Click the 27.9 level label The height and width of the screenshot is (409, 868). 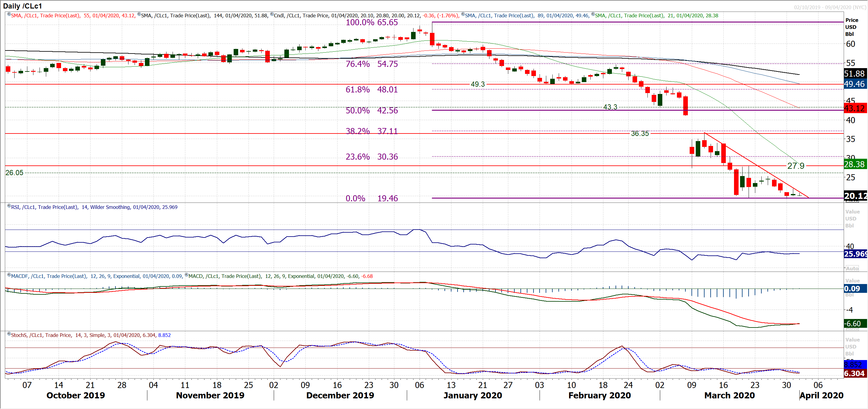click(x=796, y=166)
